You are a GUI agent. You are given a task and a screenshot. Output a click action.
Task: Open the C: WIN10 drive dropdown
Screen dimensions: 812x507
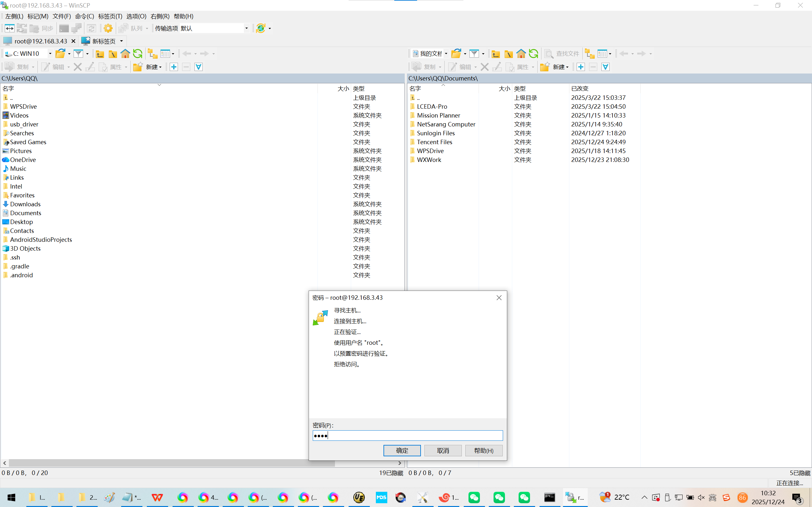(50, 54)
